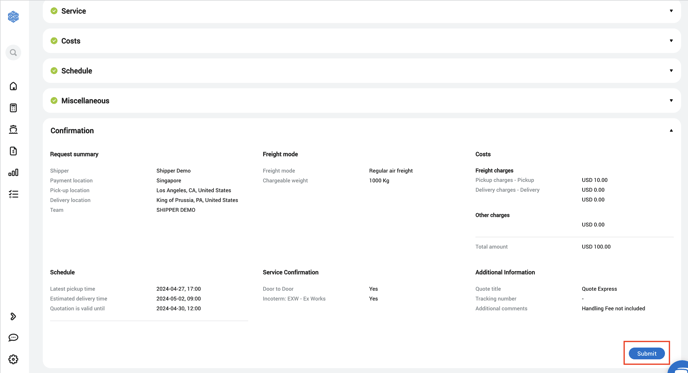Open the calculator icon in sidebar
This screenshot has width=688, height=373.
coord(13,108)
